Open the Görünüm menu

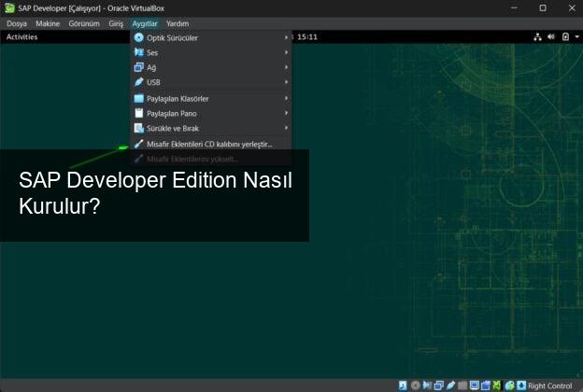click(84, 23)
